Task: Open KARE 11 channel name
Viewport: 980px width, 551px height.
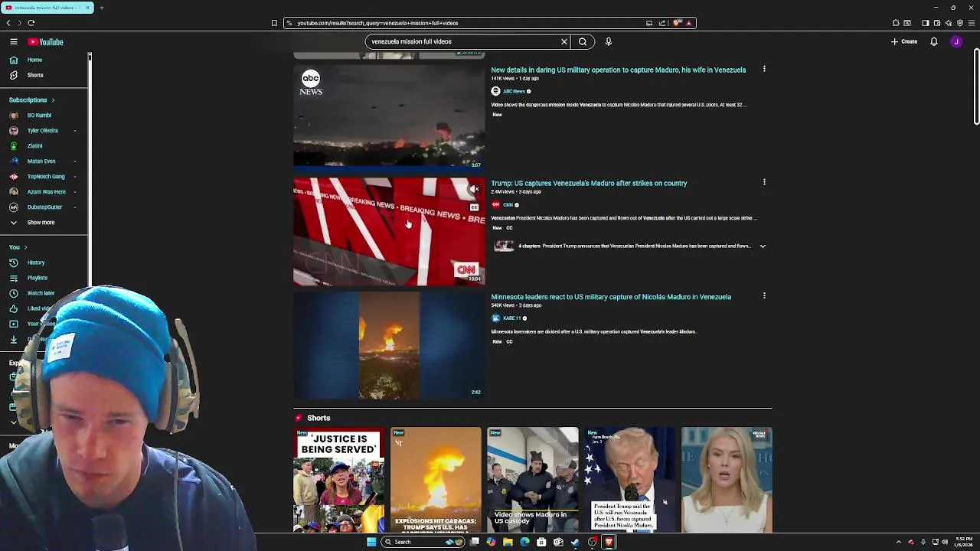Action: (511, 318)
